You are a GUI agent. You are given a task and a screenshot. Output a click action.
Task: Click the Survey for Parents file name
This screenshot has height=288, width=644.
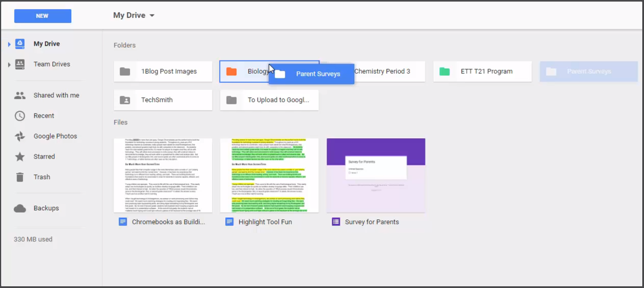pyautogui.click(x=372, y=222)
